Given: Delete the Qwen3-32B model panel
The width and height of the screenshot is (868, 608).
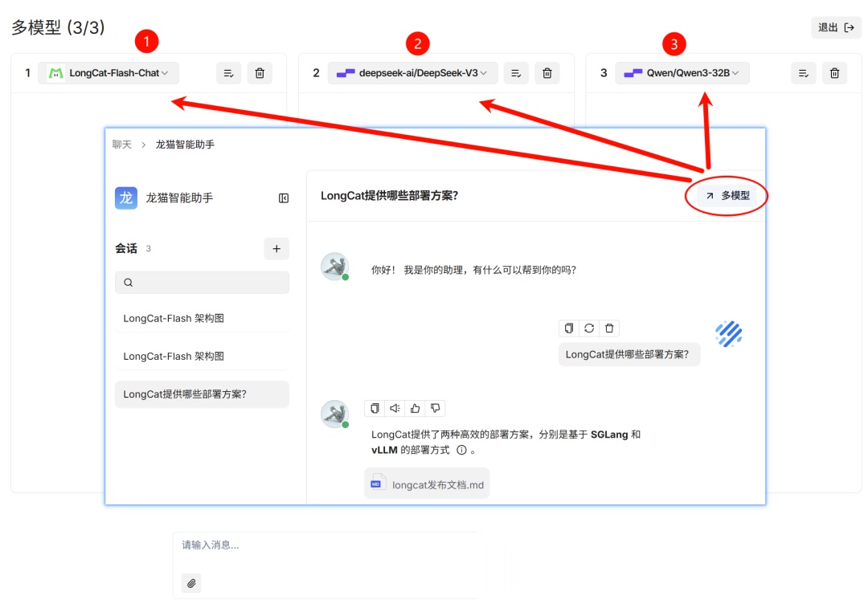Looking at the screenshot, I should (x=835, y=73).
